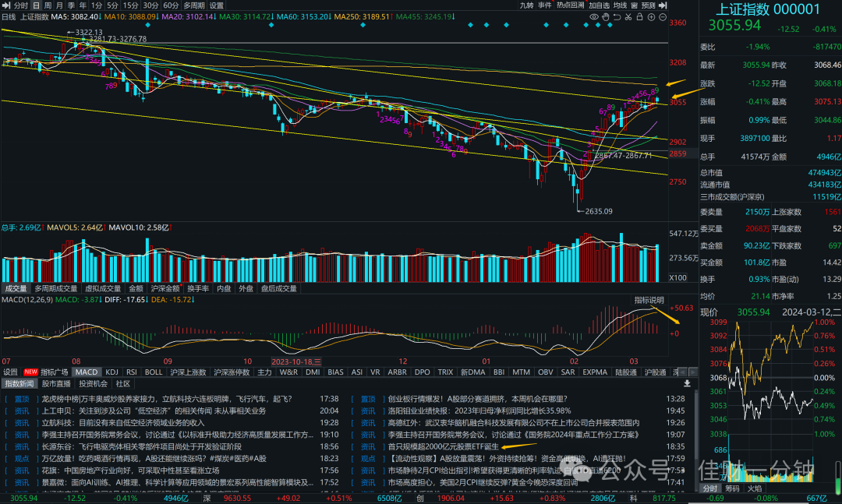Select the 1分 minute timeframe

point(96,5)
